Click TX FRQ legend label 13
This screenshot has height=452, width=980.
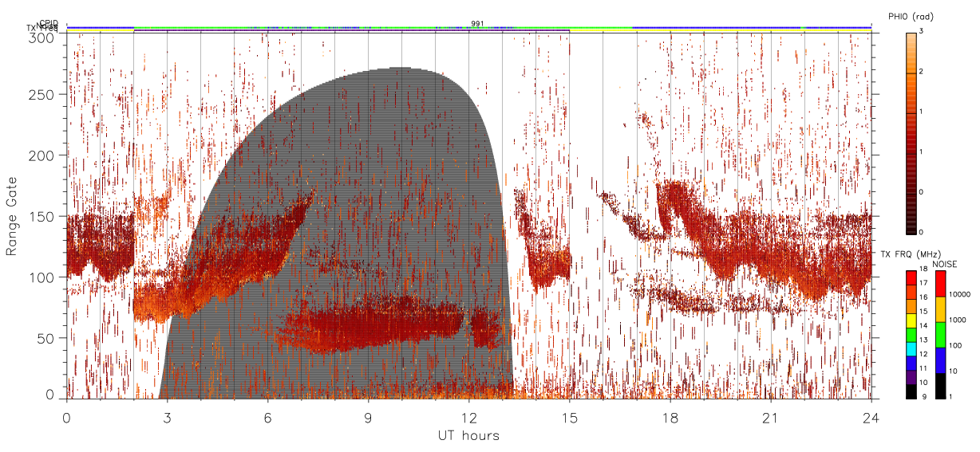tap(925, 340)
